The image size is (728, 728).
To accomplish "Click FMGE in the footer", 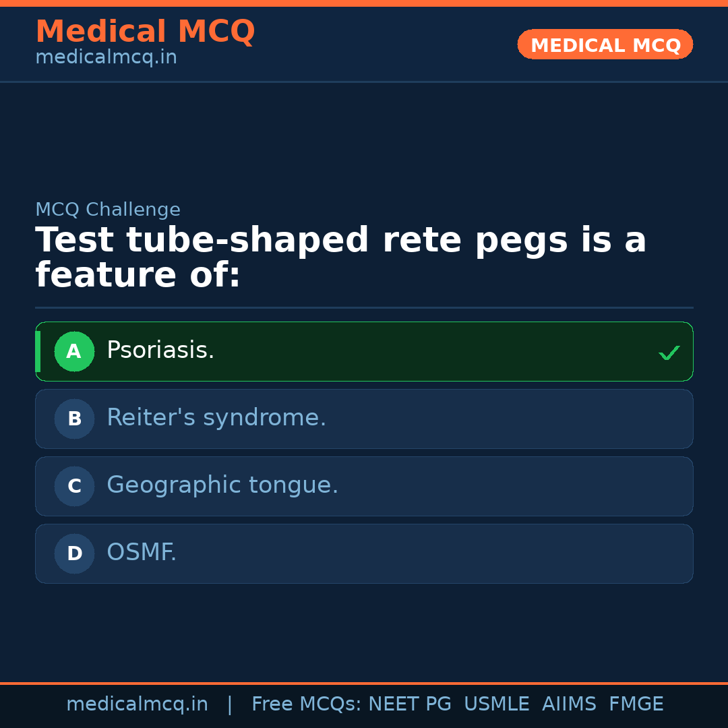I will point(636,704).
